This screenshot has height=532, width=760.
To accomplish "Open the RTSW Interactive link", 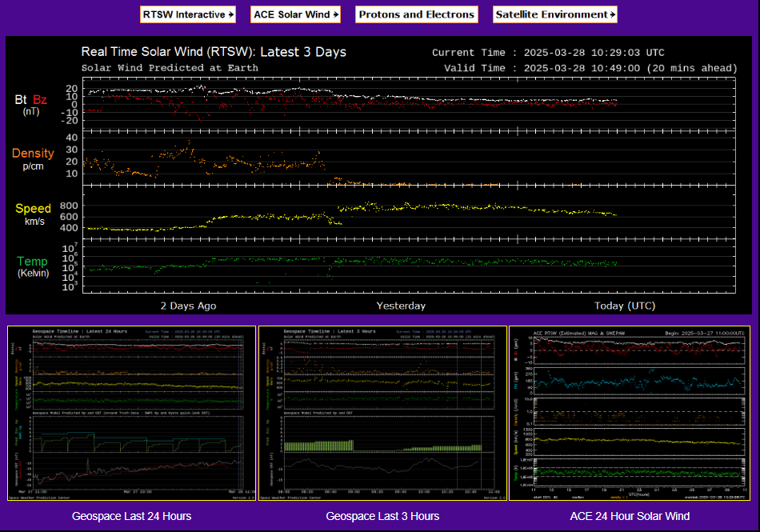I will 188,14.
